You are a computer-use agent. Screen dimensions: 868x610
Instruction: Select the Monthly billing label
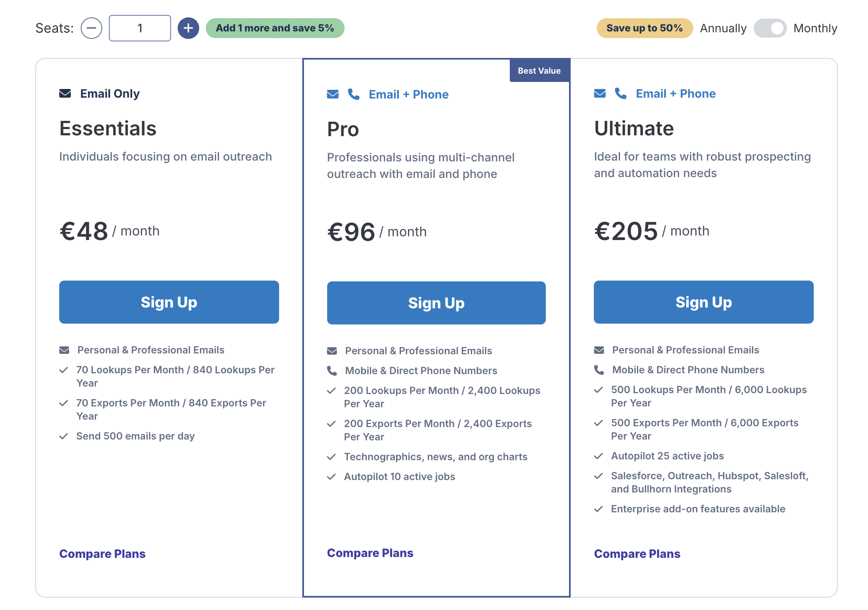click(815, 28)
